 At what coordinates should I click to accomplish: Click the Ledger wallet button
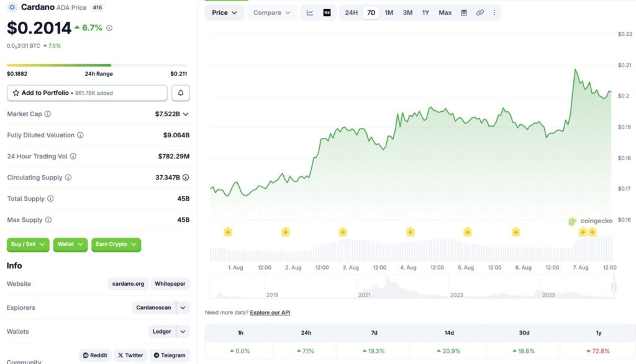tap(162, 332)
